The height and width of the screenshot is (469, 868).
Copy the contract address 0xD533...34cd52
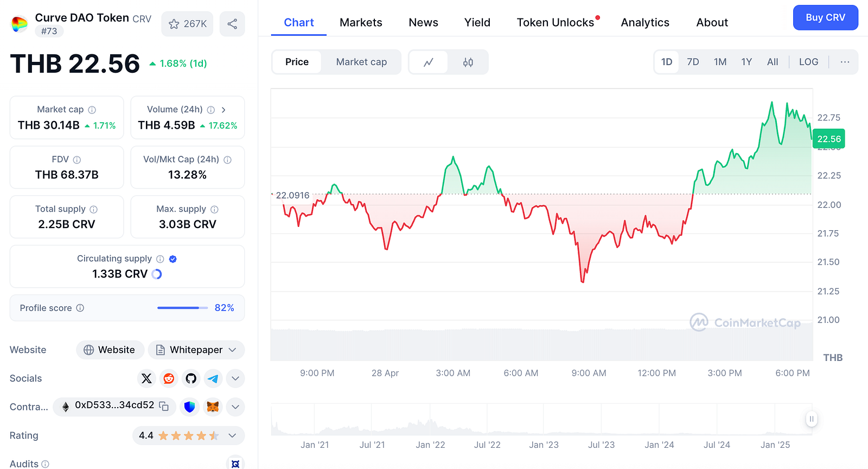click(x=164, y=406)
